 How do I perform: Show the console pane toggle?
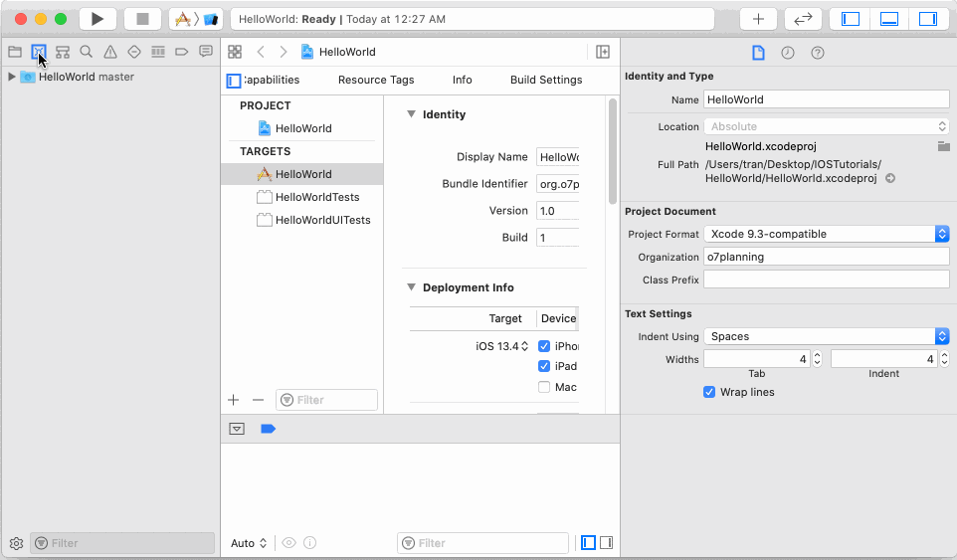(606, 543)
